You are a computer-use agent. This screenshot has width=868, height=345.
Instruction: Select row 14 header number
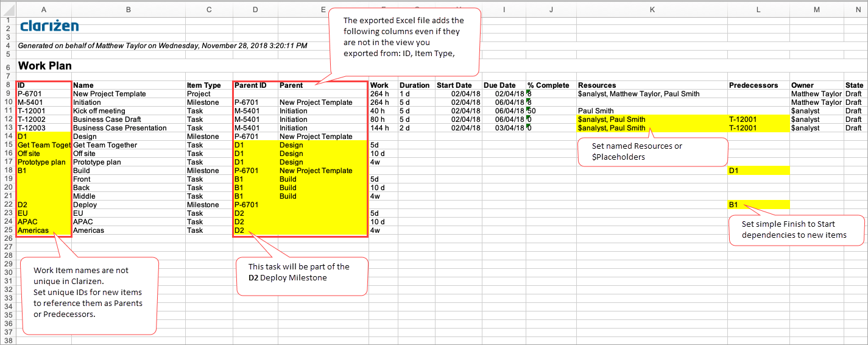(x=8, y=137)
